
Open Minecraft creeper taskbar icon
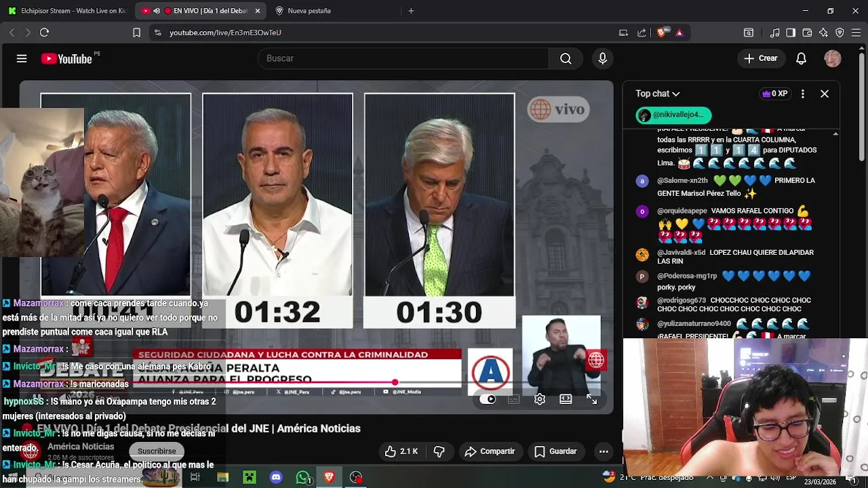(250, 477)
